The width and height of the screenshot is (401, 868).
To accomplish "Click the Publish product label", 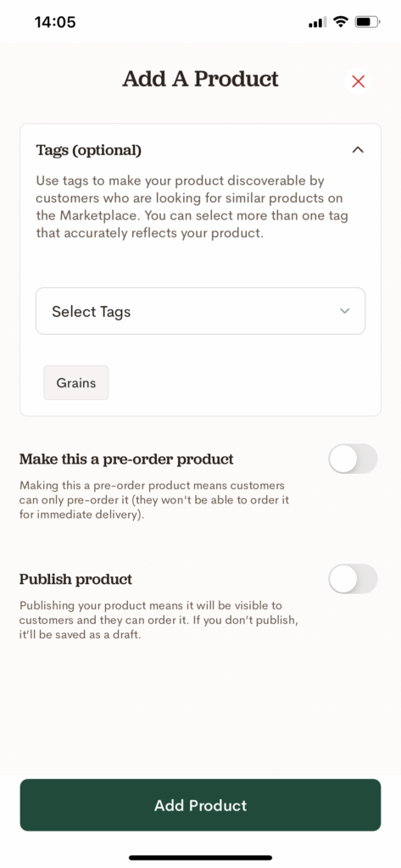I will click(x=76, y=580).
